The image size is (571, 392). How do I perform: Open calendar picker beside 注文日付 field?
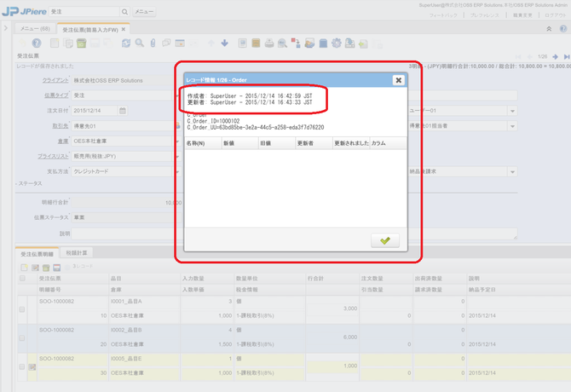[123, 111]
